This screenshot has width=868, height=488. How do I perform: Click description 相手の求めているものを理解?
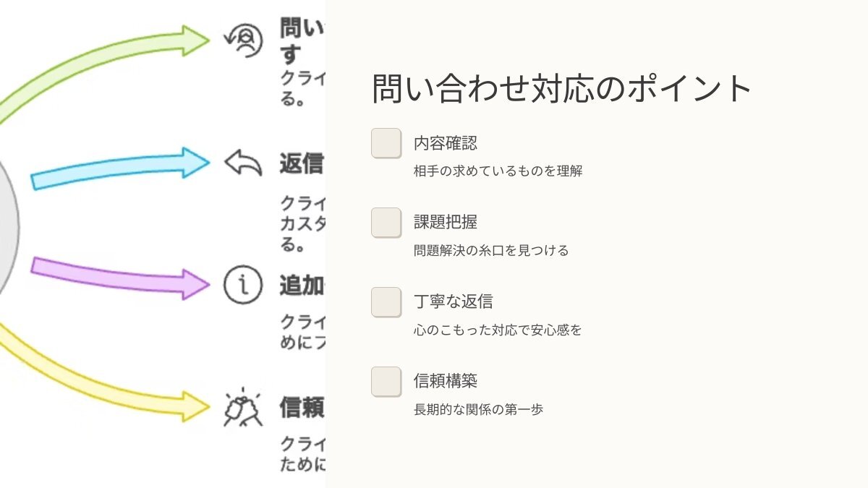point(498,171)
